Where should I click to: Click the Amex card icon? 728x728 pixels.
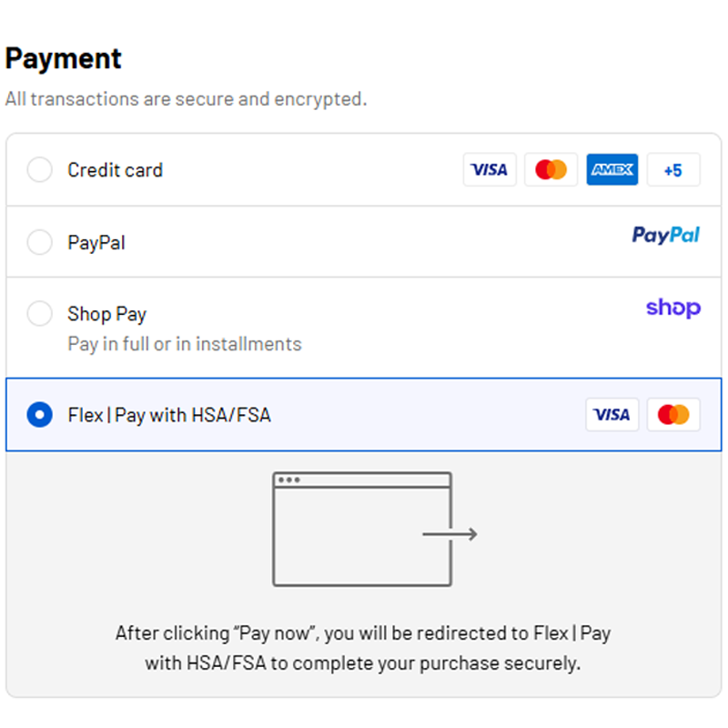[612, 170]
